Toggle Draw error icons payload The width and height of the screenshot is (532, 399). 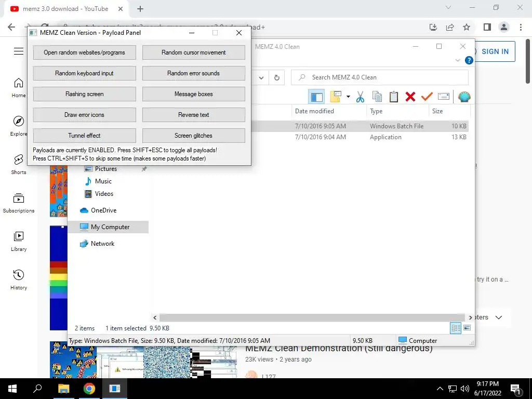85,115
